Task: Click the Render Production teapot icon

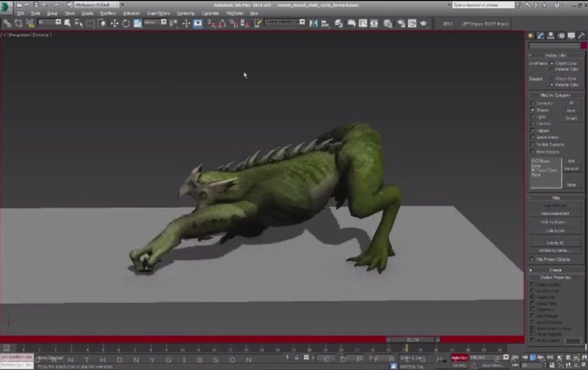Action: (424, 23)
